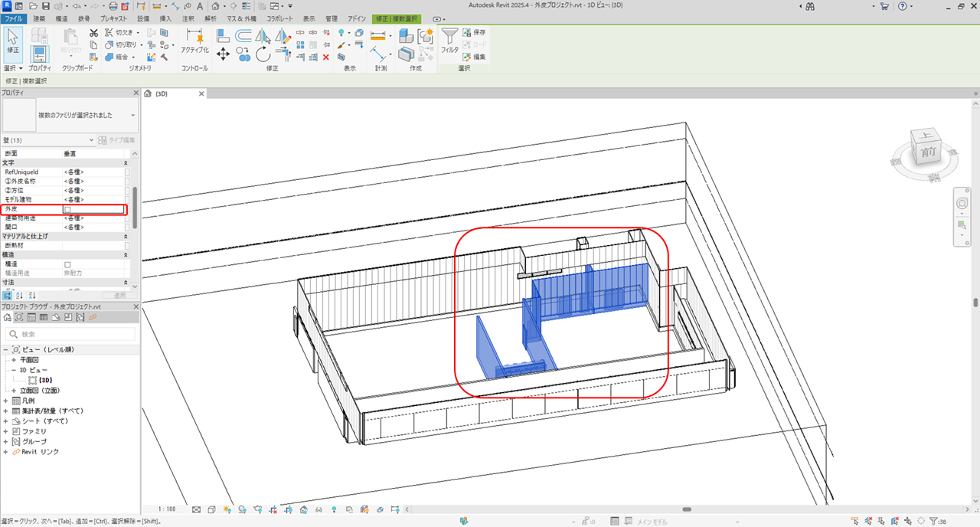
Task: Collapse the マテリアルと仕上げ group
Action: (126, 236)
